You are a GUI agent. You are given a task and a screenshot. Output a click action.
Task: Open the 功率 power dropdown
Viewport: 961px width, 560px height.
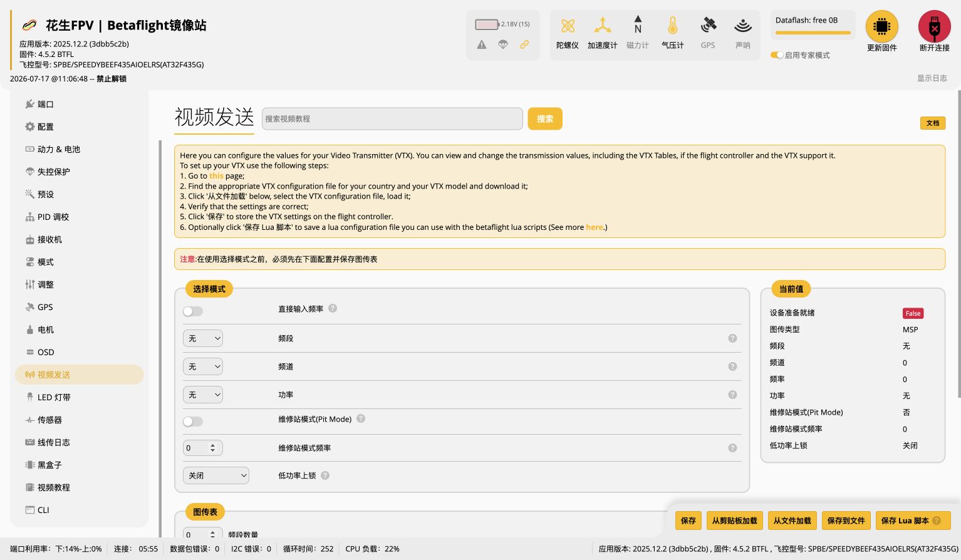pos(203,395)
